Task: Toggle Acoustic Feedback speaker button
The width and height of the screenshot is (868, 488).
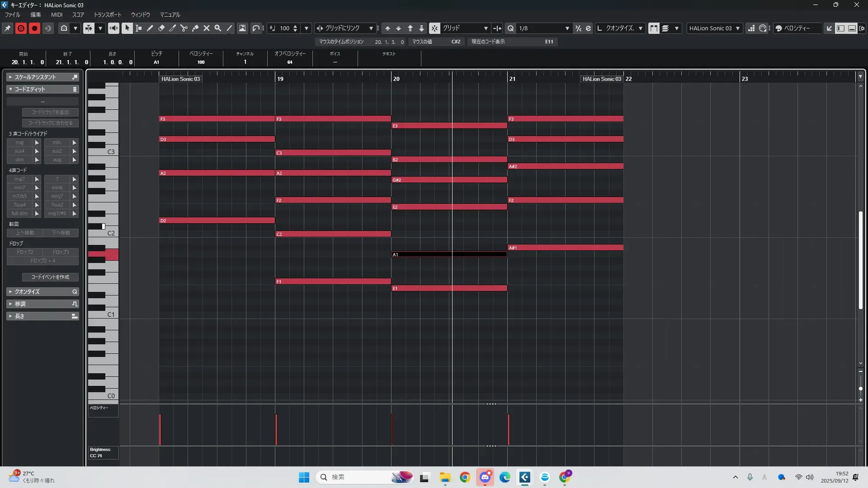Action: pyautogui.click(x=113, y=28)
